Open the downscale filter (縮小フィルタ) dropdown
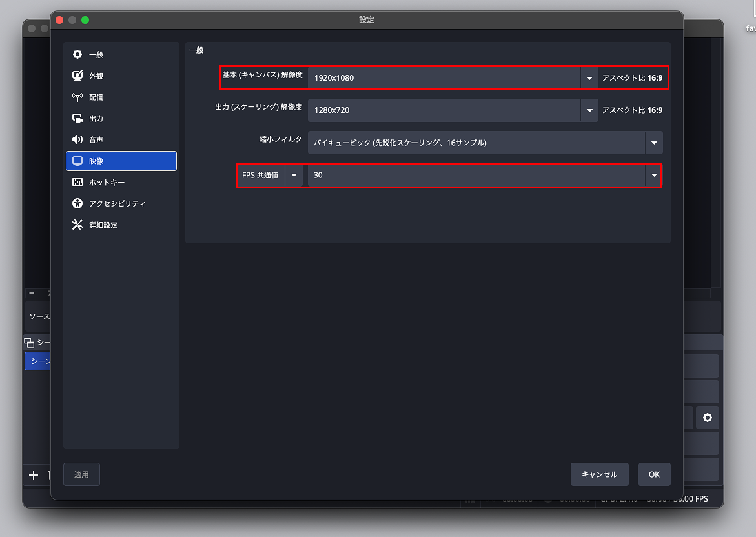This screenshot has height=537, width=756. [x=654, y=143]
